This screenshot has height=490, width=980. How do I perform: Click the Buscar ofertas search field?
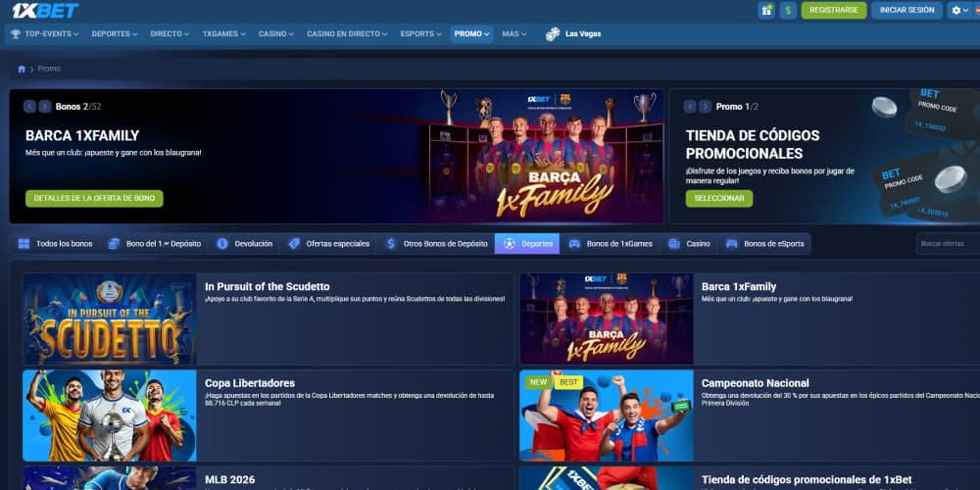948,244
